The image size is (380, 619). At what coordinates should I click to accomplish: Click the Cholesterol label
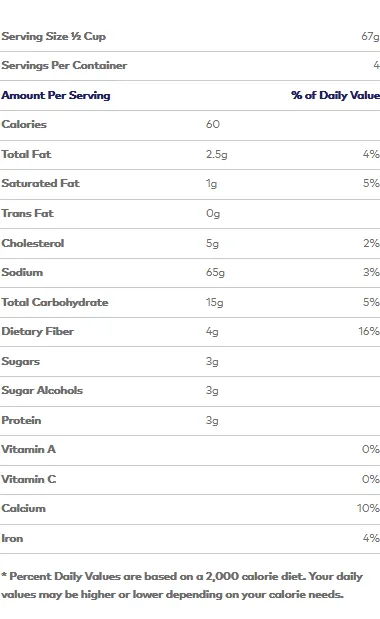click(33, 243)
